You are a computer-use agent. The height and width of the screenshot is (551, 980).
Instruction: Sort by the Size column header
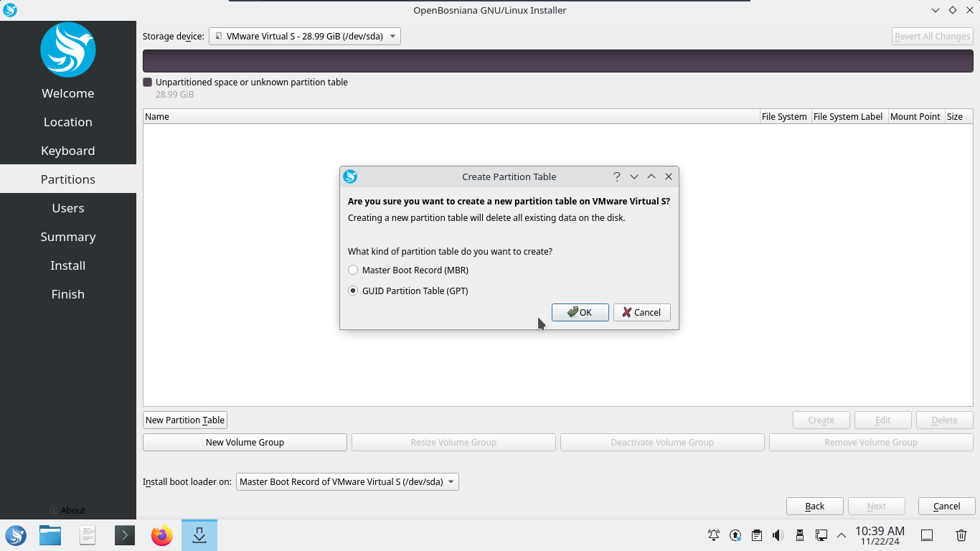[958, 116]
